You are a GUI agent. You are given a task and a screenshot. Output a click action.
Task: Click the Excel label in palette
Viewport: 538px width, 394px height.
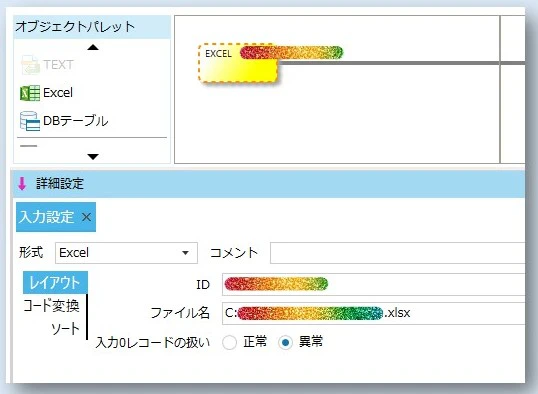coord(58,93)
